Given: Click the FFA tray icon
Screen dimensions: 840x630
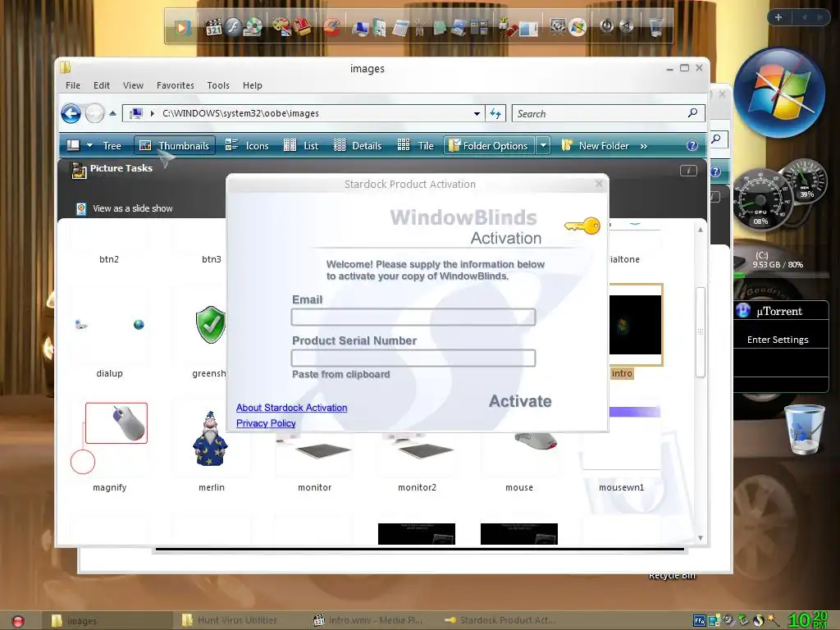Looking at the screenshot, I should coord(699,620).
